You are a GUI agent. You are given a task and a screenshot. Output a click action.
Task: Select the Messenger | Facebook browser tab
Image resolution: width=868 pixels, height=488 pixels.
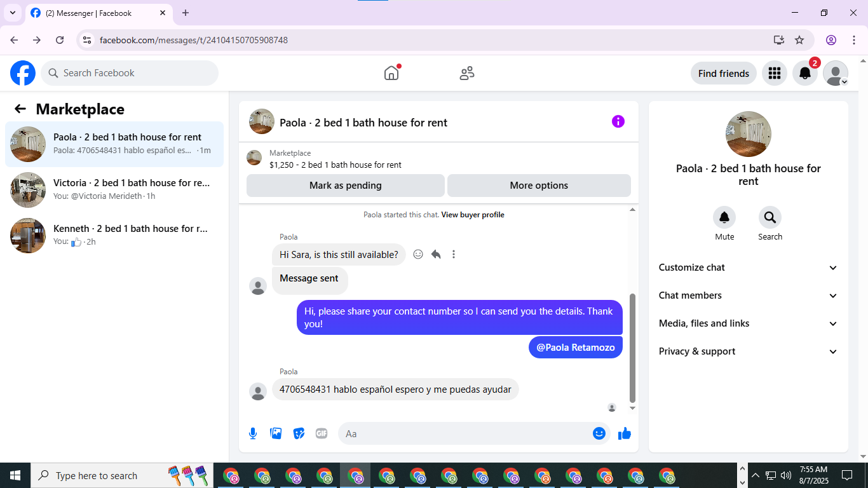[99, 13]
